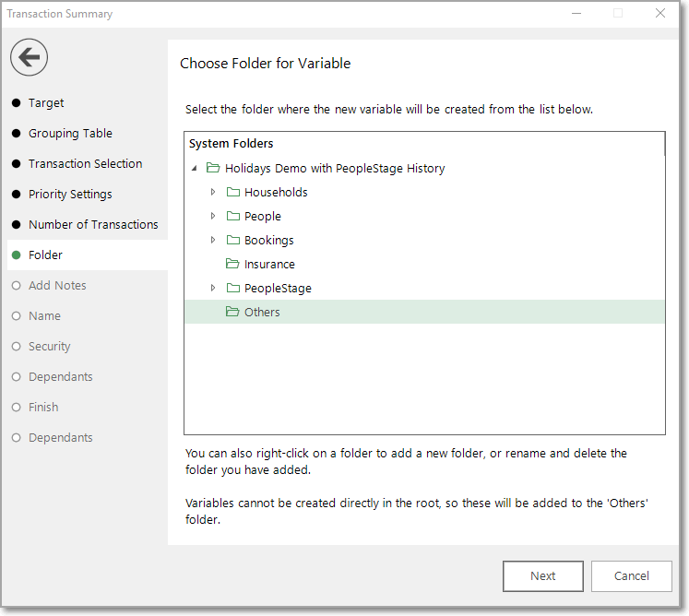This screenshot has width=689, height=616.
Task: Select Holidays Demo with PeopleStage History label
Action: pos(335,168)
